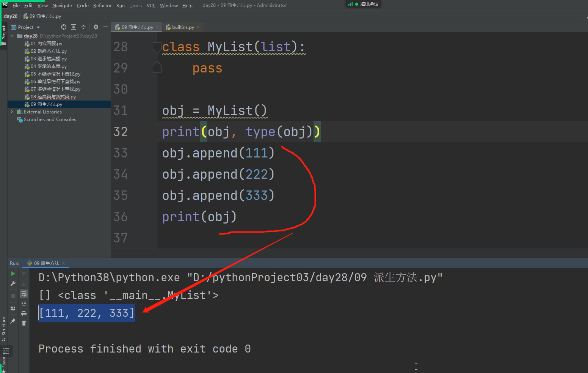Click the highlighted [111, 222, 333] output
This screenshot has width=588, height=373.
click(x=86, y=313)
